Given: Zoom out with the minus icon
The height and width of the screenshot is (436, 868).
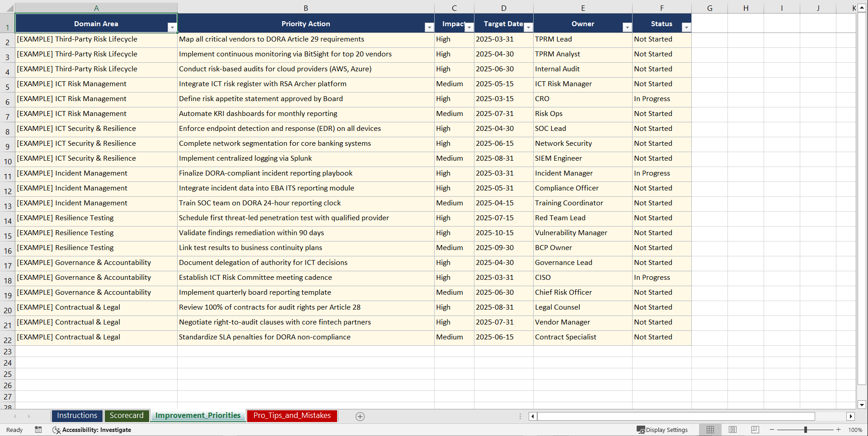Looking at the screenshot, I should click(x=772, y=430).
